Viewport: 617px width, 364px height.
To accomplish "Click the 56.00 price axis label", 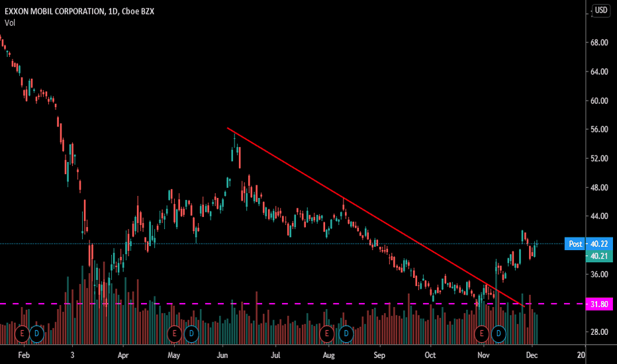I will 599,130.
